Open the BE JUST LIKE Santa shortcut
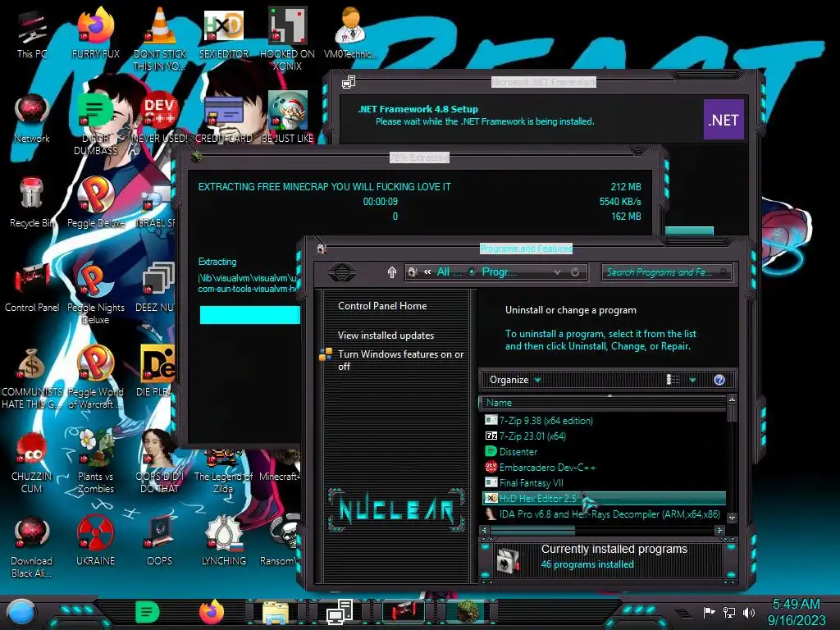Image resolution: width=840 pixels, height=630 pixels. [x=287, y=118]
